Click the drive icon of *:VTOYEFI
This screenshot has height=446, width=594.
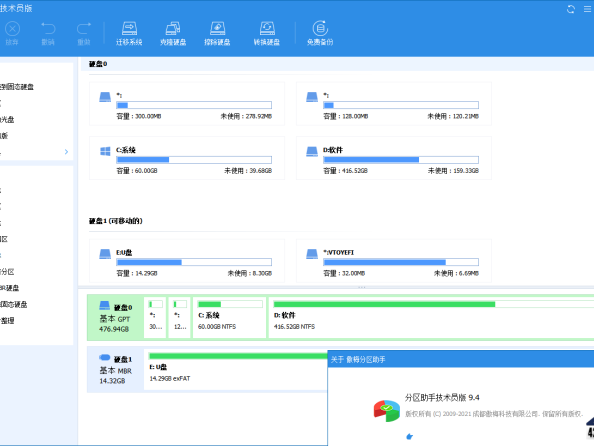tap(312, 254)
